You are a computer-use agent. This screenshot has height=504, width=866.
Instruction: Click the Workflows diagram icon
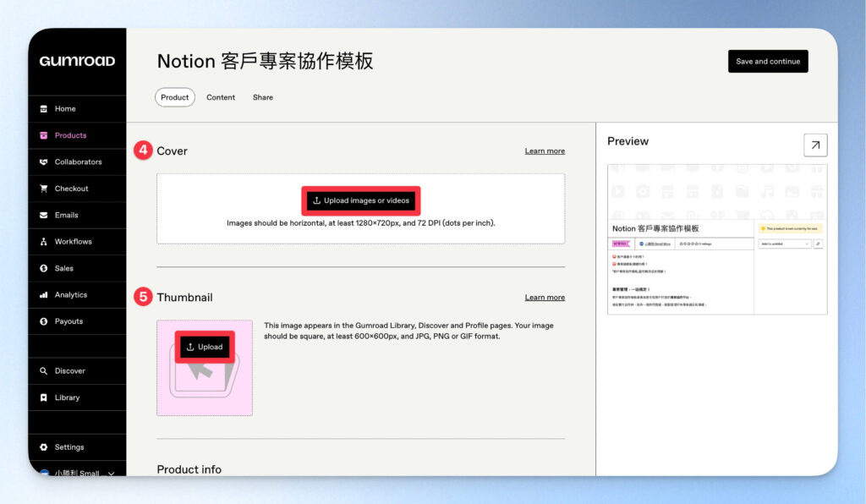44,242
